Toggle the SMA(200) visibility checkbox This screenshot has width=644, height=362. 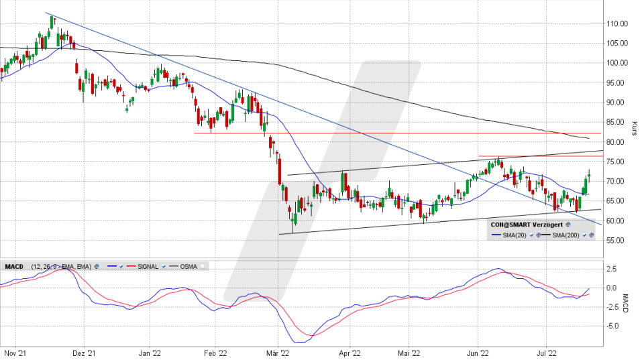[584, 235]
